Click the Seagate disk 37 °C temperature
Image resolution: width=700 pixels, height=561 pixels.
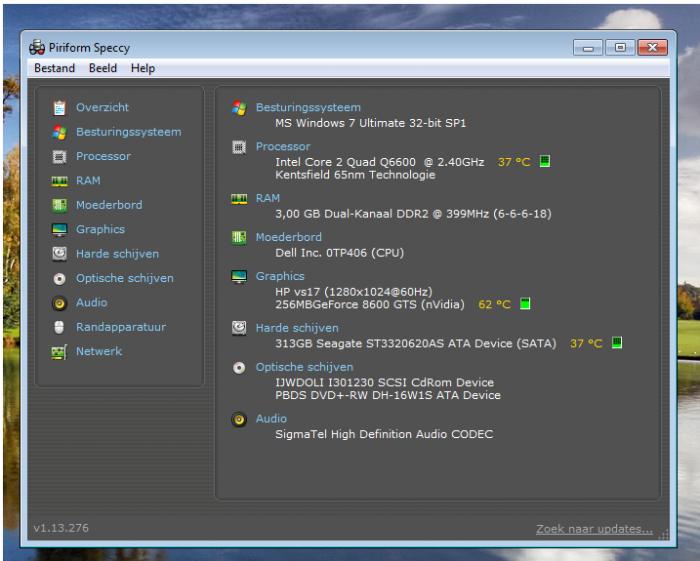coord(586,344)
